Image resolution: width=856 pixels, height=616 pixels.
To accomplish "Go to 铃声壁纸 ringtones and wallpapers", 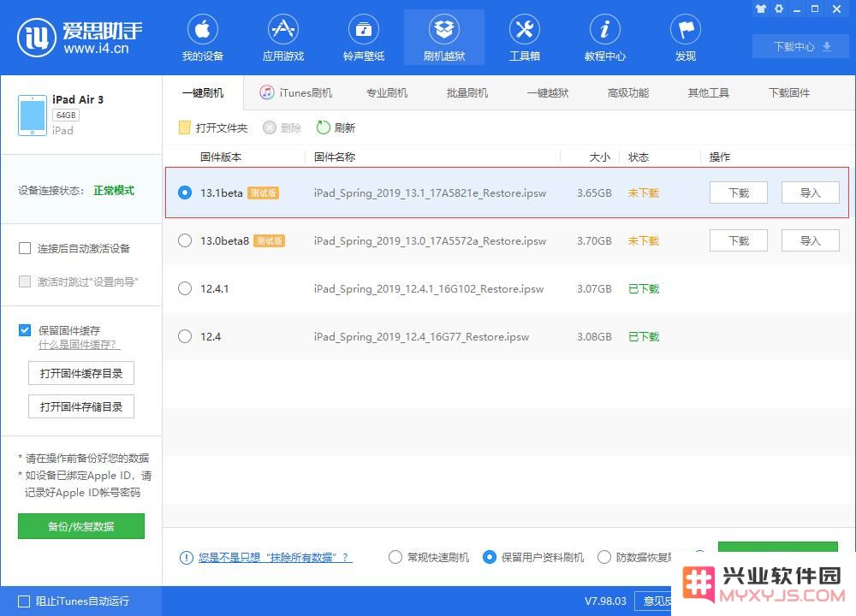I will 364,29.
